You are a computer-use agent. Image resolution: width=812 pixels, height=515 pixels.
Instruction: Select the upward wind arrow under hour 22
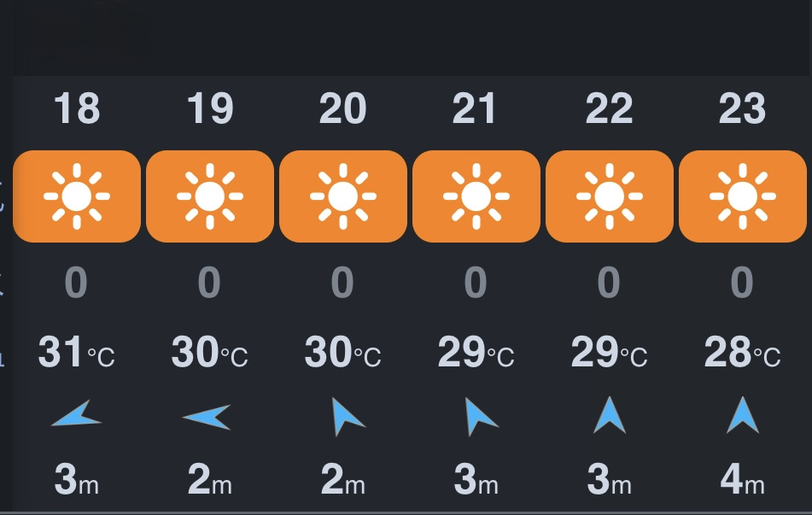click(x=609, y=415)
